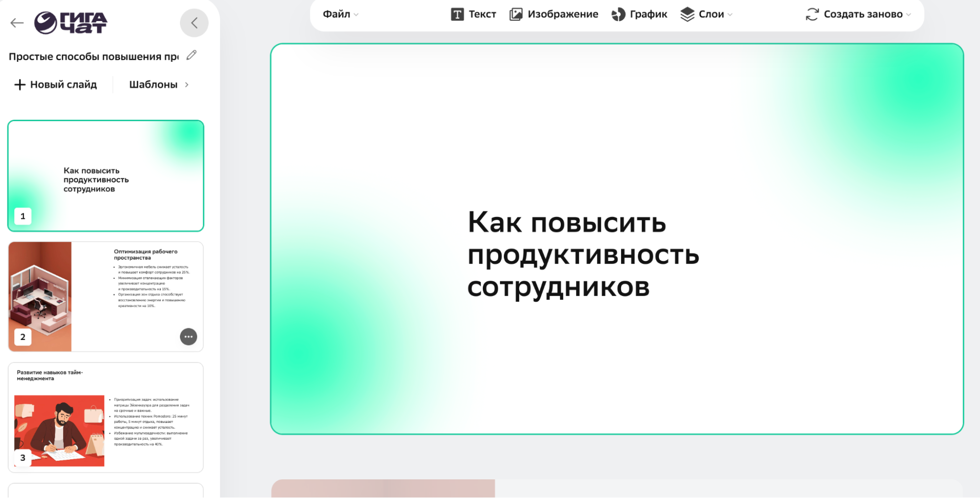Expand the Создать заново options chevron

click(x=909, y=14)
